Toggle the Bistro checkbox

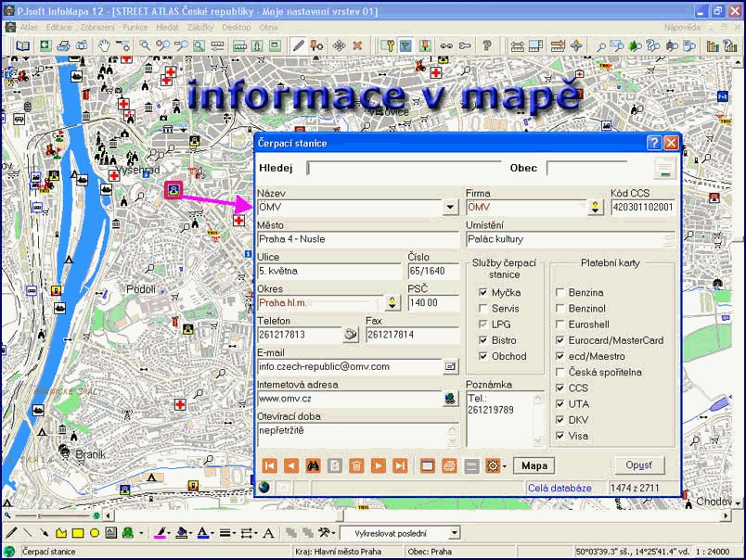pyautogui.click(x=482, y=340)
